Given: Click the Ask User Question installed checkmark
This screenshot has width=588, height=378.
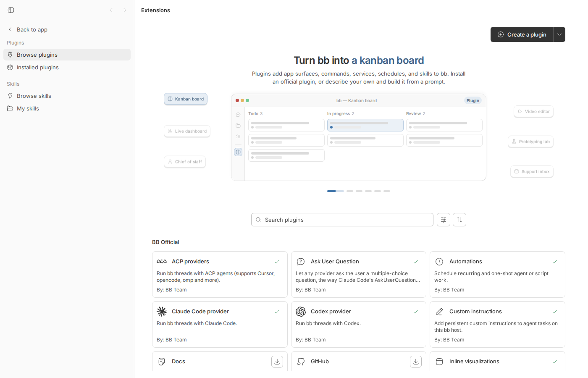Looking at the screenshot, I should click(x=416, y=262).
